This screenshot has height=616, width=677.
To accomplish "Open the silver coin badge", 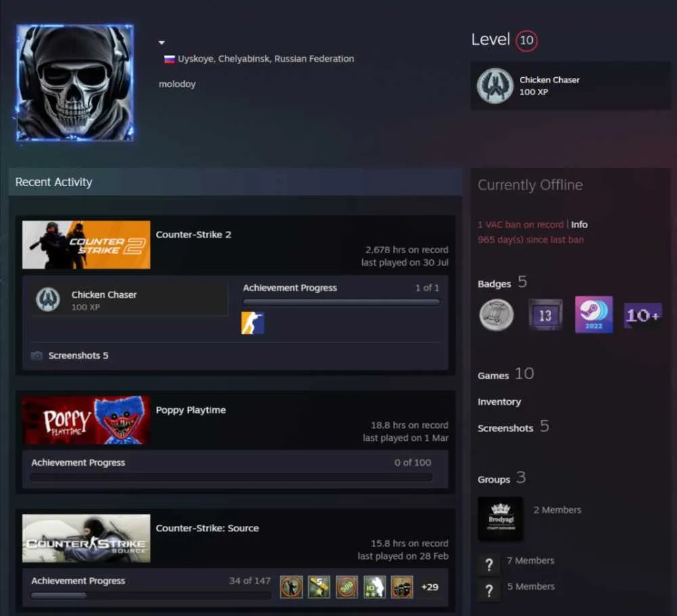I will click(x=496, y=315).
